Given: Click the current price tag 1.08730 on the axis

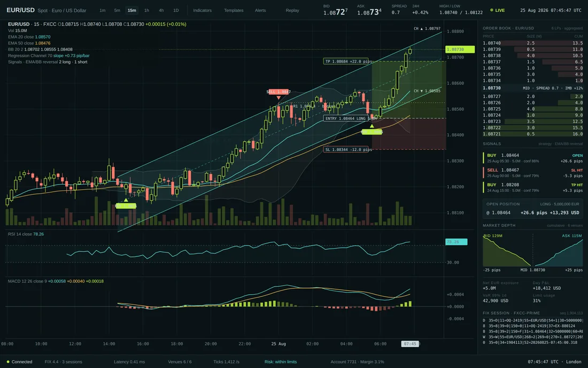Looking at the screenshot, I should click(460, 50).
